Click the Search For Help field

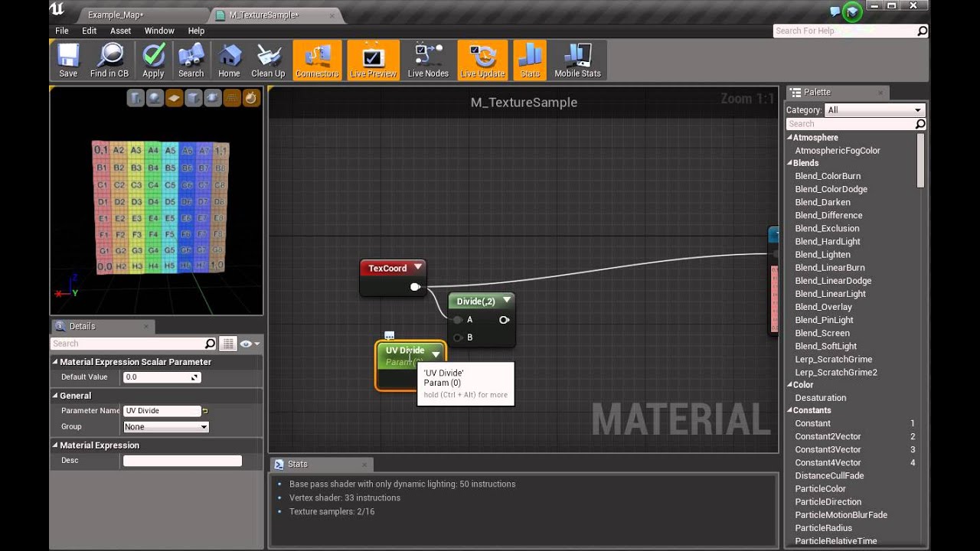pyautogui.click(x=844, y=31)
